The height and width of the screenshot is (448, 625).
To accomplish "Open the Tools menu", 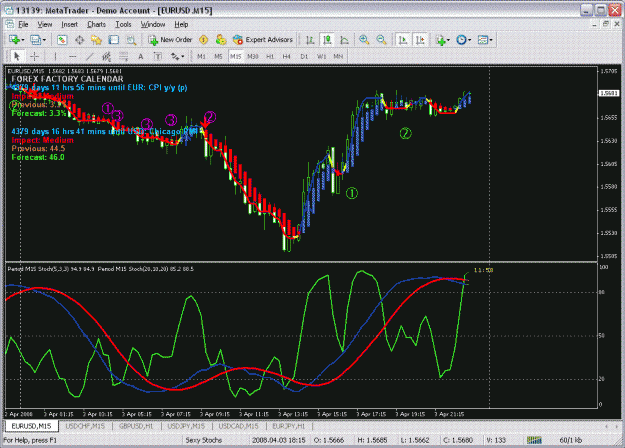I will [123, 25].
